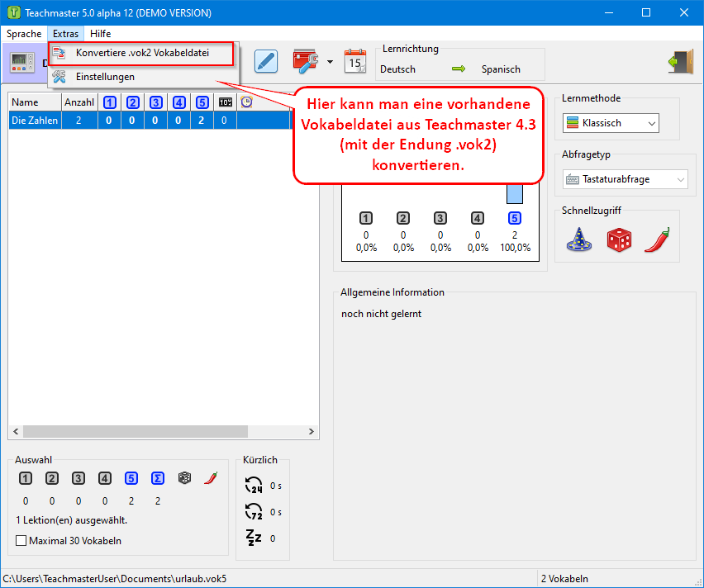The image size is (704, 588).
Task: Click the pencil edit icon in toolbar
Action: (265, 62)
